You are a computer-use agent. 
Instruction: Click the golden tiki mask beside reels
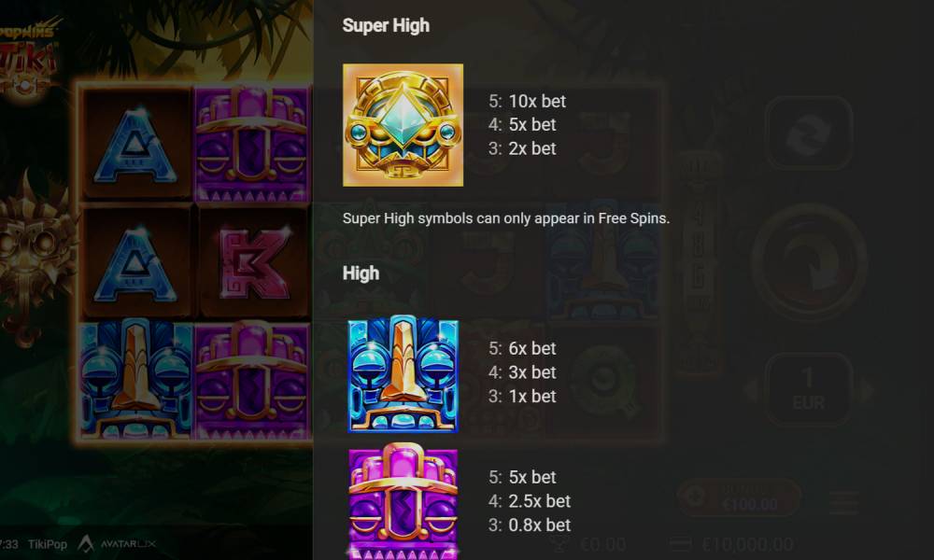click(x=35, y=257)
